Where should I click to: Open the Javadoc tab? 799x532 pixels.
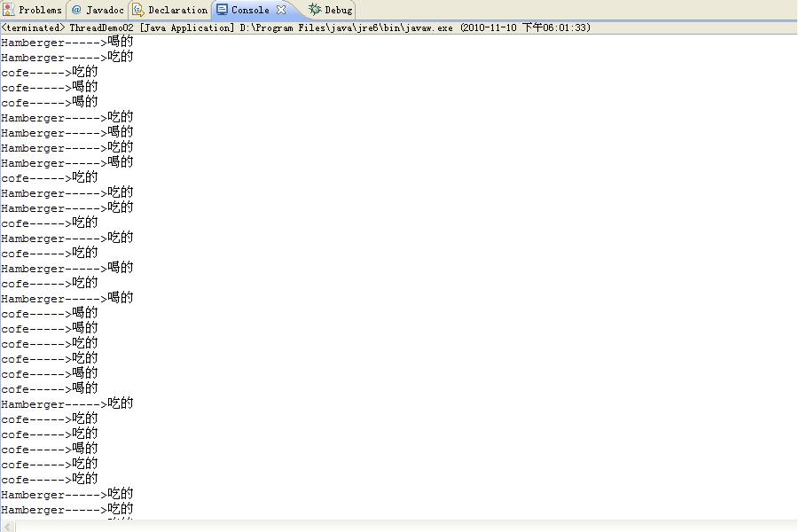click(x=98, y=10)
